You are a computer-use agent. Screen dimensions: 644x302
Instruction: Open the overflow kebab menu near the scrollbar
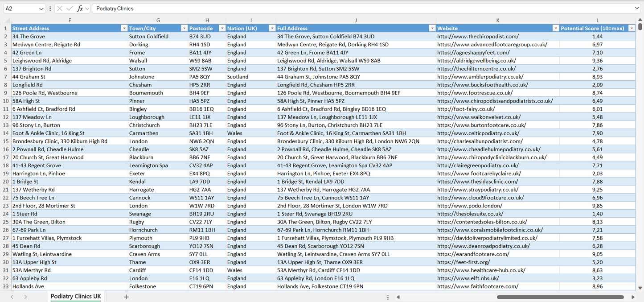pyautogui.click(x=388, y=297)
